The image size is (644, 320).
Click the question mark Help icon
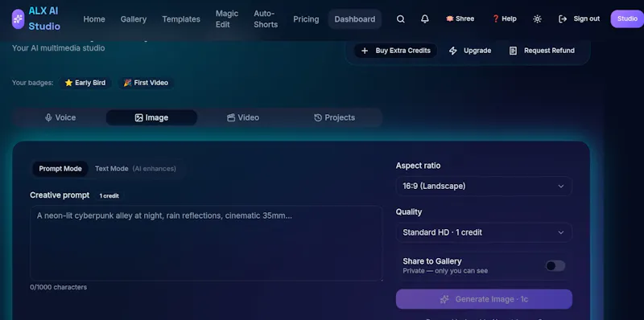(x=495, y=18)
